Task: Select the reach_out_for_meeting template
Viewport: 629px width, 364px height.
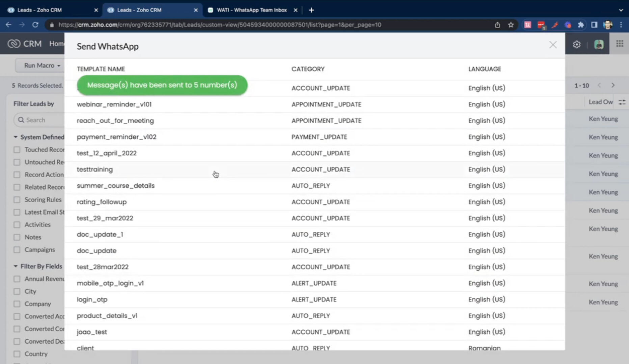Action: pyautogui.click(x=314, y=121)
